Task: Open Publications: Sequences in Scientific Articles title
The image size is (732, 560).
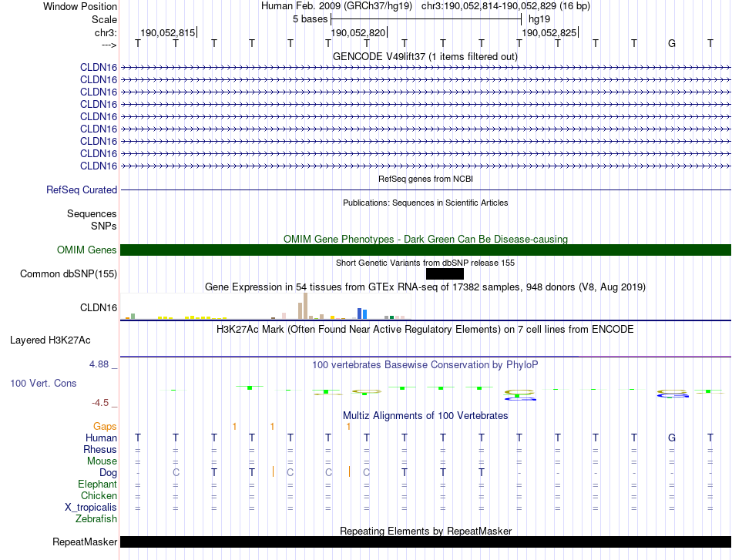Action: 425,203
